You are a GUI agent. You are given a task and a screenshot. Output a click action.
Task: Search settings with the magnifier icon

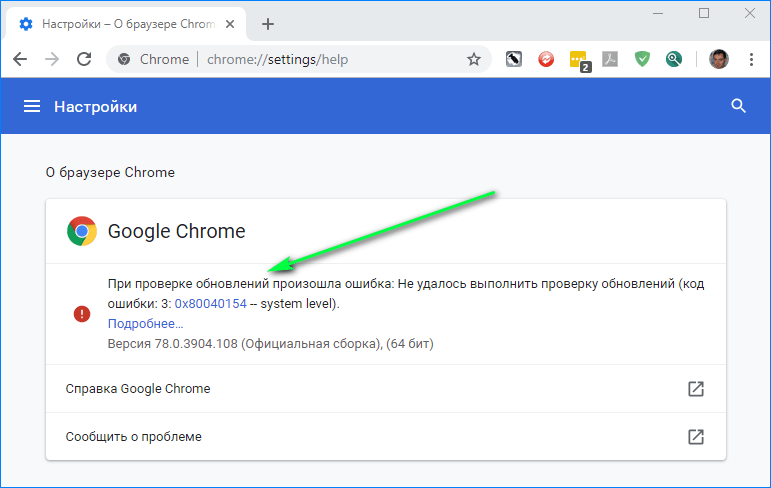[x=739, y=106]
